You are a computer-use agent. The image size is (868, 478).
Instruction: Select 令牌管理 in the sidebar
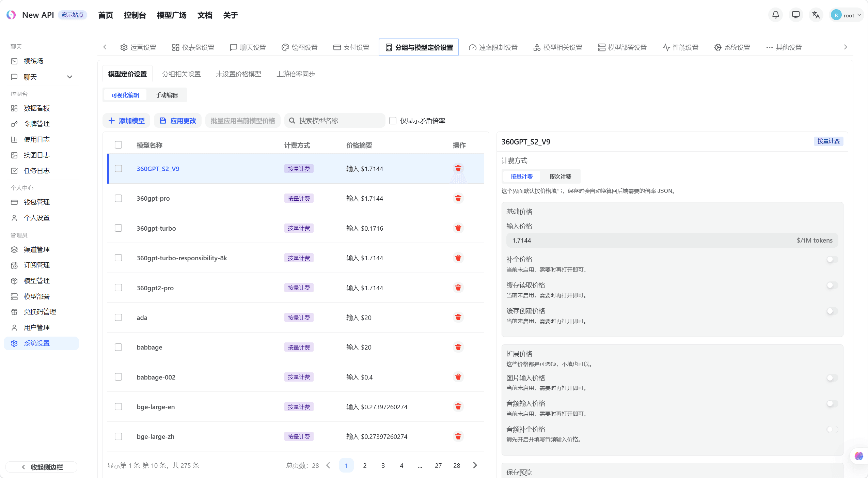click(36, 124)
